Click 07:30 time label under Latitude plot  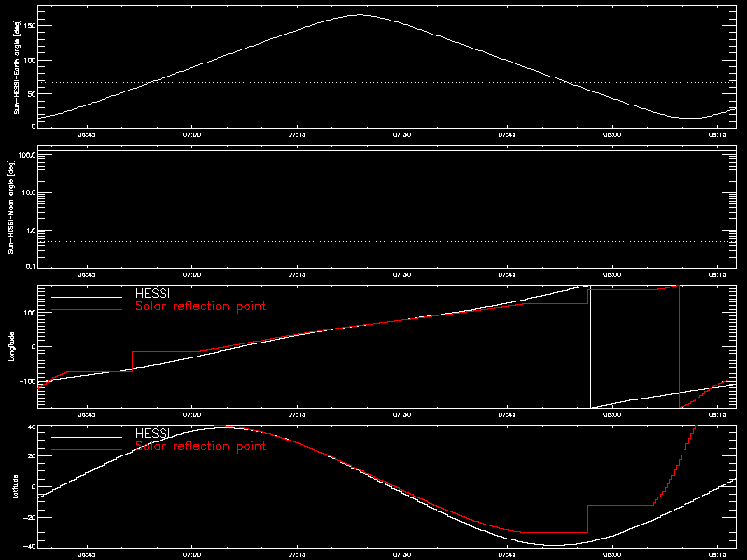[x=402, y=554]
